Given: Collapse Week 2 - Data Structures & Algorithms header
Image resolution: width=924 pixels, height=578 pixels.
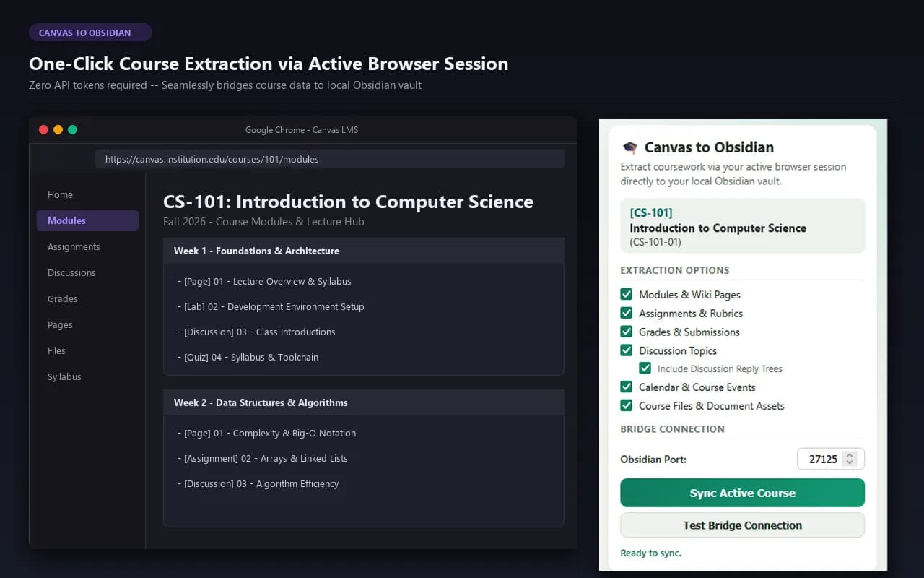Looking at the screenshot, I should (364, 402).
